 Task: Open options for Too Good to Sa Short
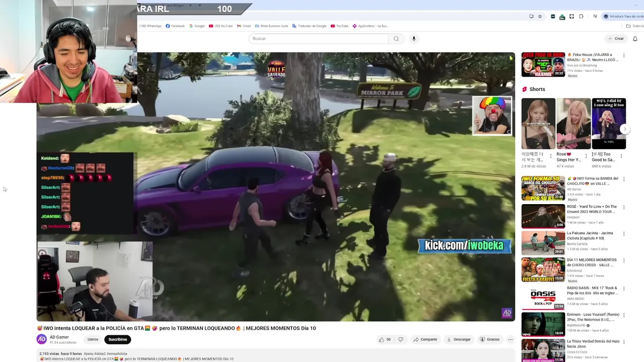click(621, 156)
